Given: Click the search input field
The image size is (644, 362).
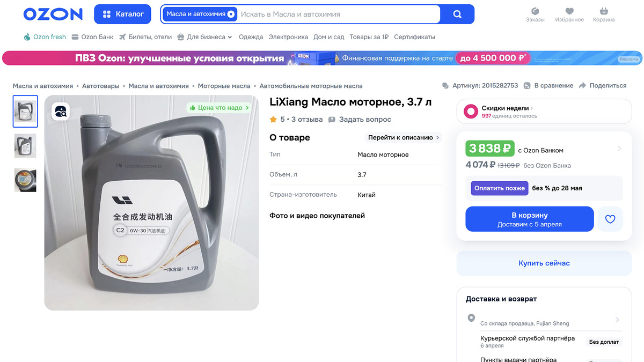Looking at the screenshot, I should (338, 14).
